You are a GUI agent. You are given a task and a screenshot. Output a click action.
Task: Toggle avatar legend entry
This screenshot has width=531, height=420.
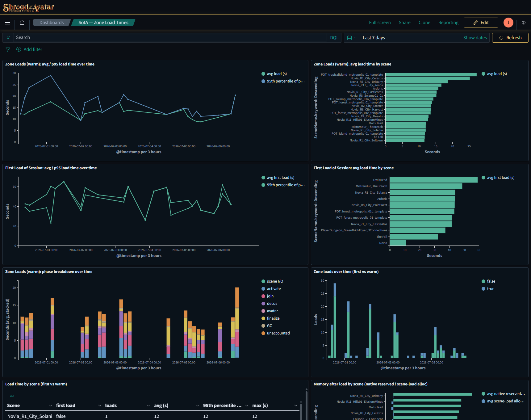pyautogui.click(x=270, y=311)
